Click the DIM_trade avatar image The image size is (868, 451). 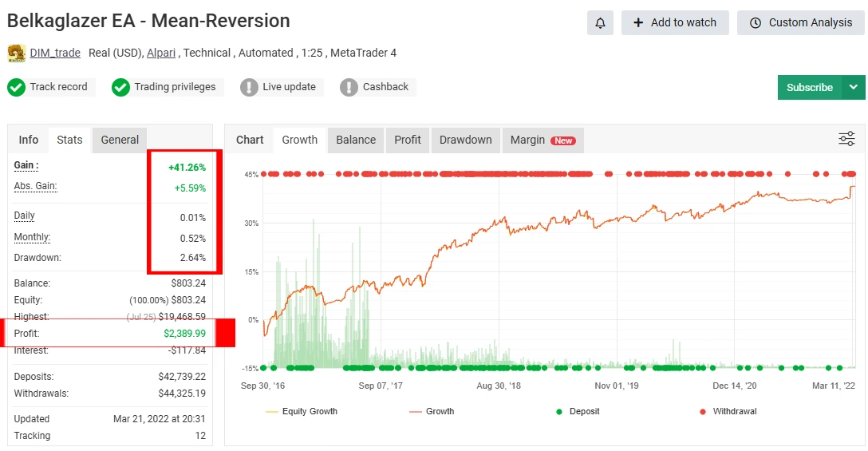[x=16, y=53]
